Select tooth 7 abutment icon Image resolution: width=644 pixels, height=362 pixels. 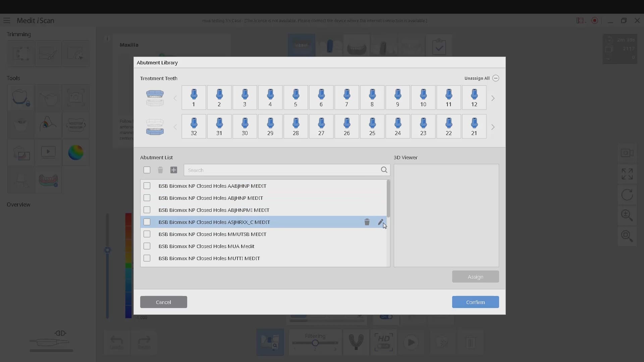(346, 98)
